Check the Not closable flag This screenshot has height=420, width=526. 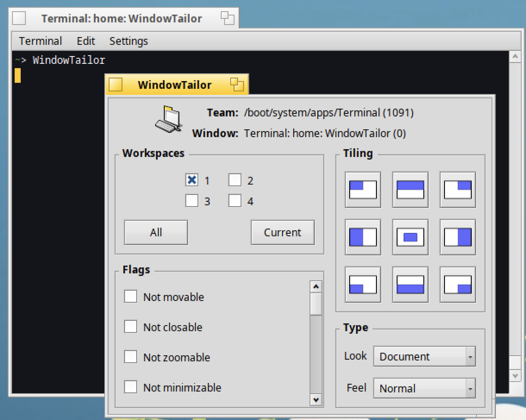click(x=131, y=327)
